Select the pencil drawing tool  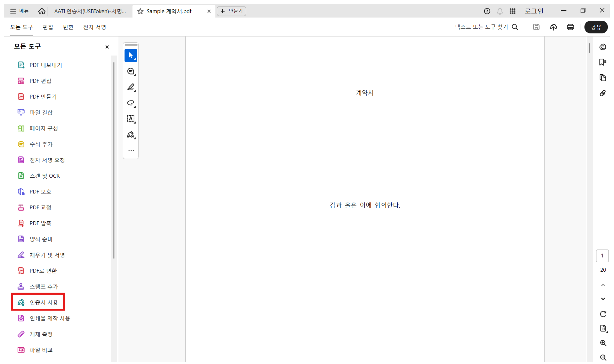point(131,87)
